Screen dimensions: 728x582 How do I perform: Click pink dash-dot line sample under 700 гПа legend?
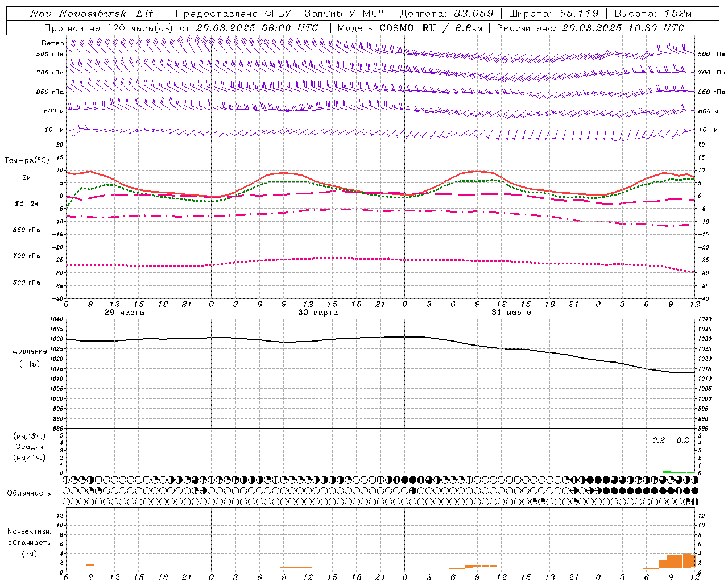point(25,263)
